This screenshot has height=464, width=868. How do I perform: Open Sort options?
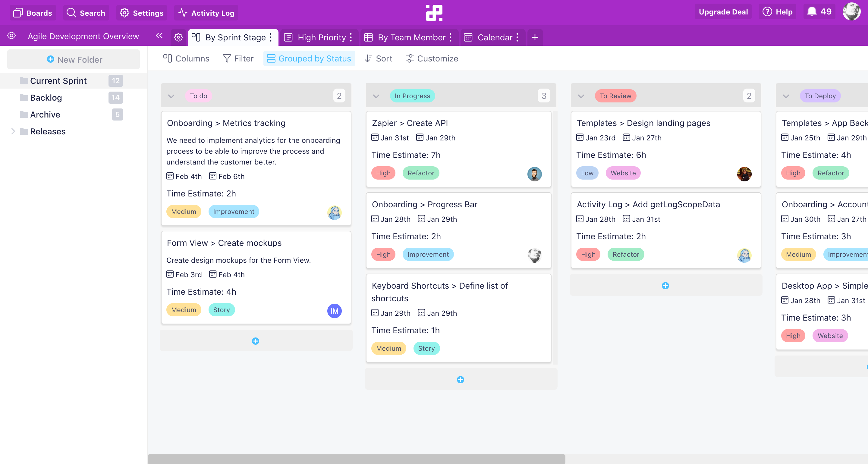tap(379, 58)
